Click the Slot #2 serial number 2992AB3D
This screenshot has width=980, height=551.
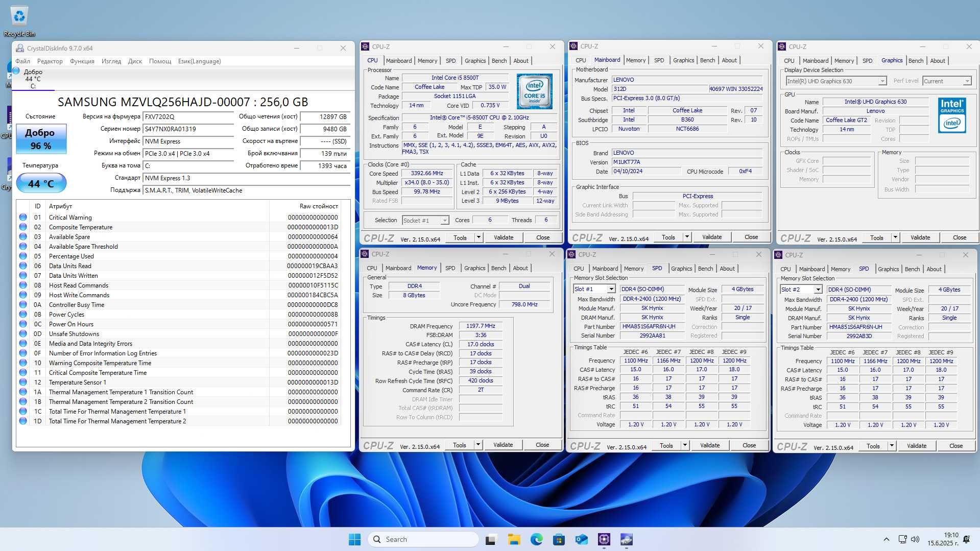[x=859, y=336]
